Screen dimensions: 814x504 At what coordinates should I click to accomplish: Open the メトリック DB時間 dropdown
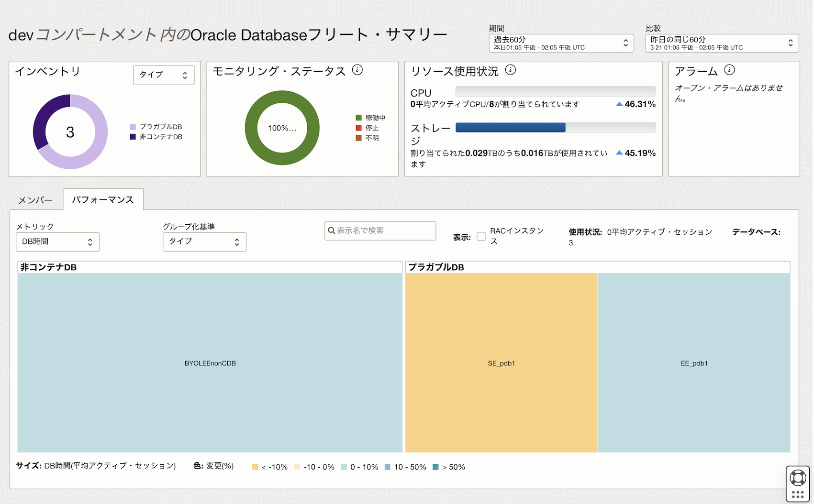pos(57,242)
